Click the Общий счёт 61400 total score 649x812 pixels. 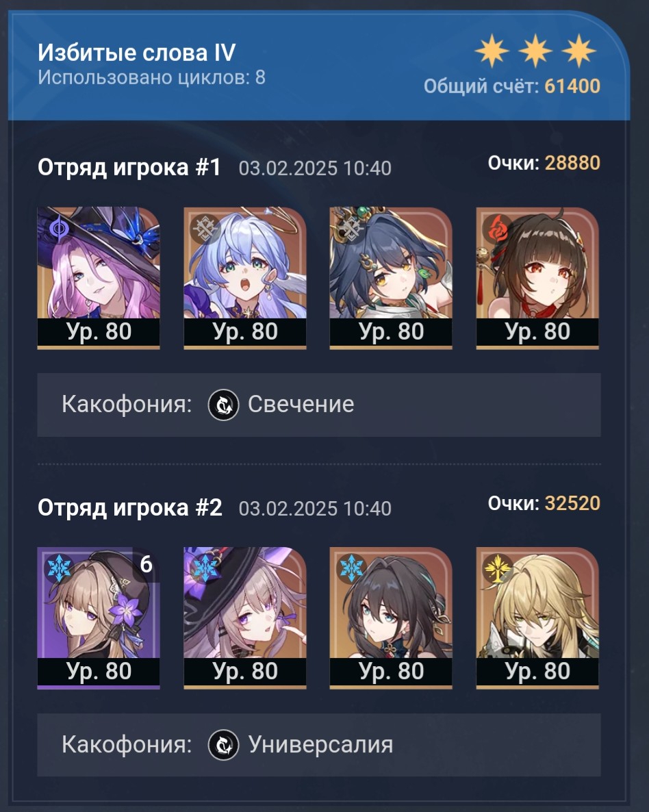[x=512, y=86]
